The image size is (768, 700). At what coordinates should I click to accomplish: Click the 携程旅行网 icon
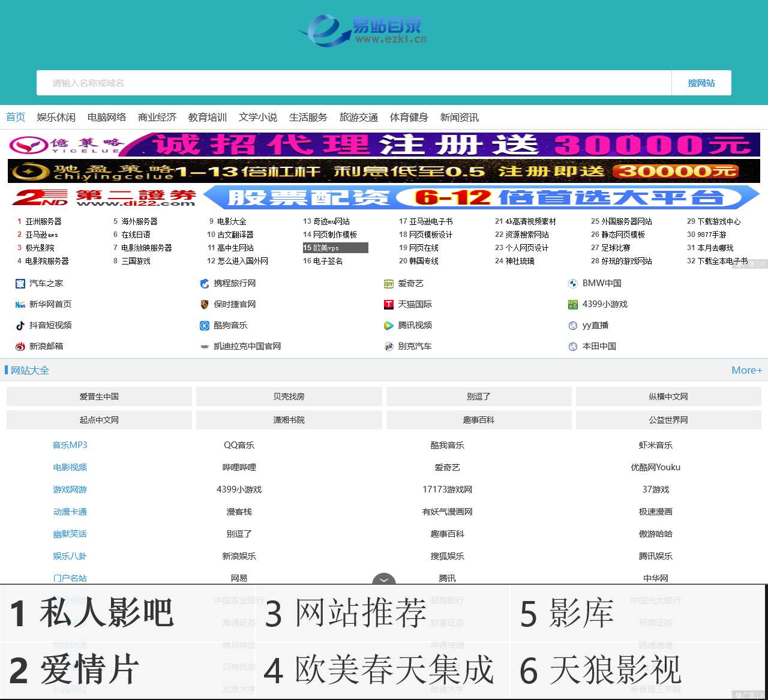[205, 284]
